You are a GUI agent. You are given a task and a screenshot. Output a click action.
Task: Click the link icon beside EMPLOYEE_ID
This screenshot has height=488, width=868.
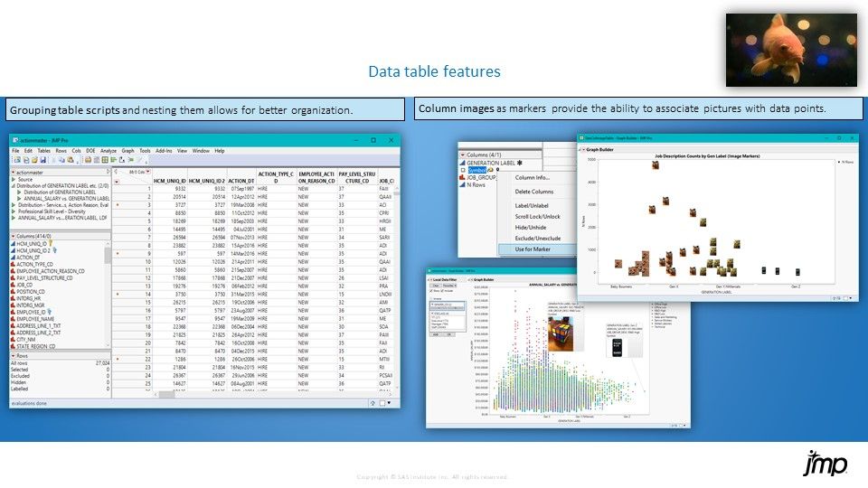tap(49, 312)
